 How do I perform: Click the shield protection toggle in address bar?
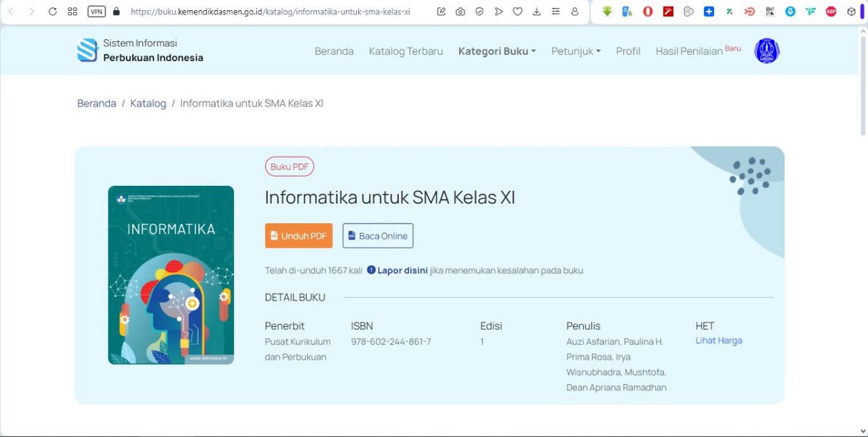pyautogui.click(x=480, y=11)
